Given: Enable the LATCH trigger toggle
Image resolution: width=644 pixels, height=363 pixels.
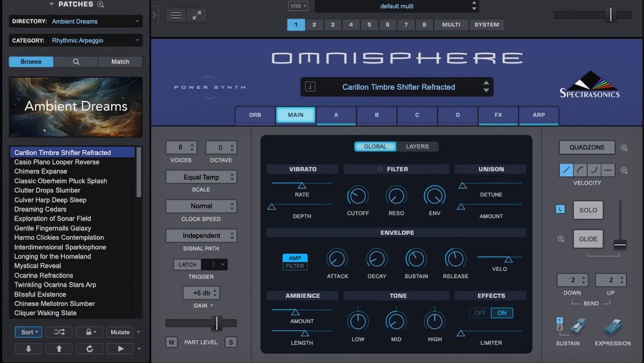Looking at the screenshot, I should 187,264.
